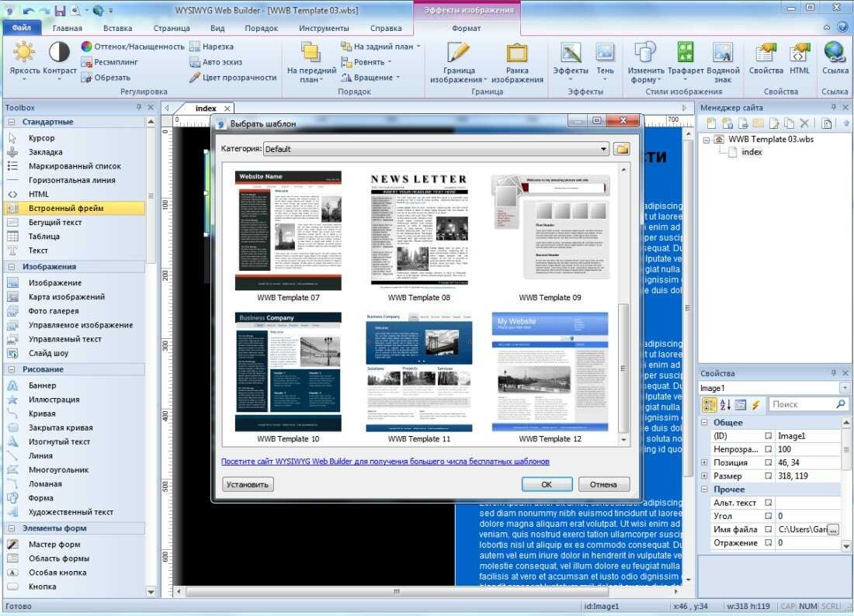The width and height of the screenshot is (854, 616).
Task: Open the Вращение rotate dropdown
Action: (x=370, y=78)
